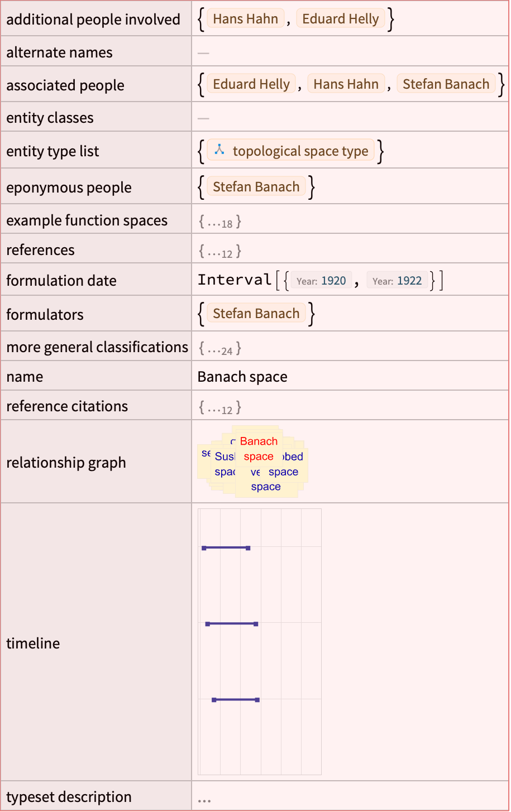Open Eduard Helly in additional people involved
The image size is (511, 812).
[x=341, y=19]
